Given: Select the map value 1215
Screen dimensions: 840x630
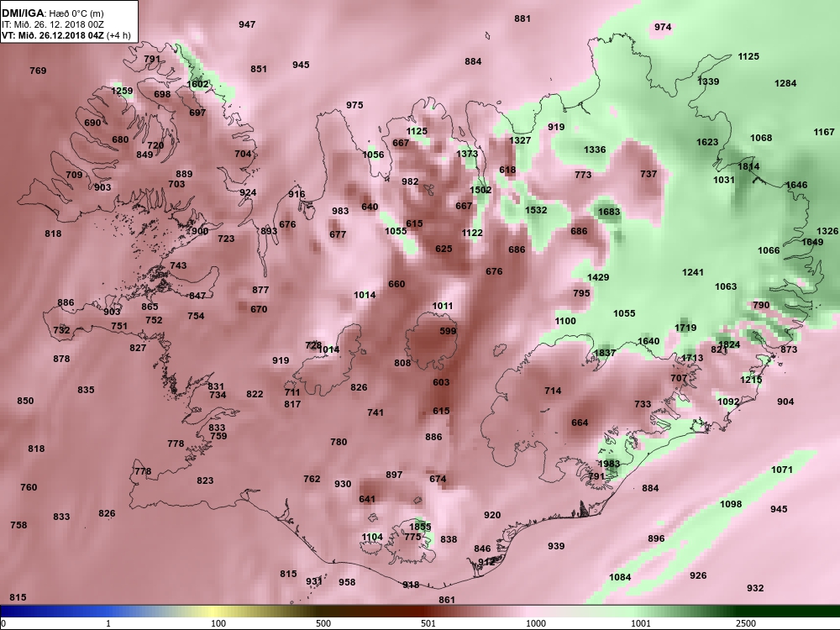Looking at the screenshot, I should pos(751,380).
